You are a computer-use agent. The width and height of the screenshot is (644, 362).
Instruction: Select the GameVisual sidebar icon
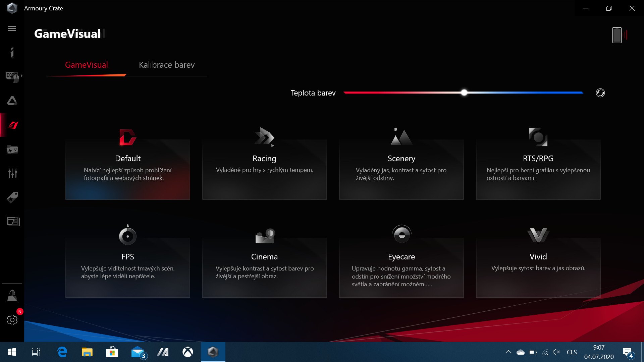tap(13, 125)
